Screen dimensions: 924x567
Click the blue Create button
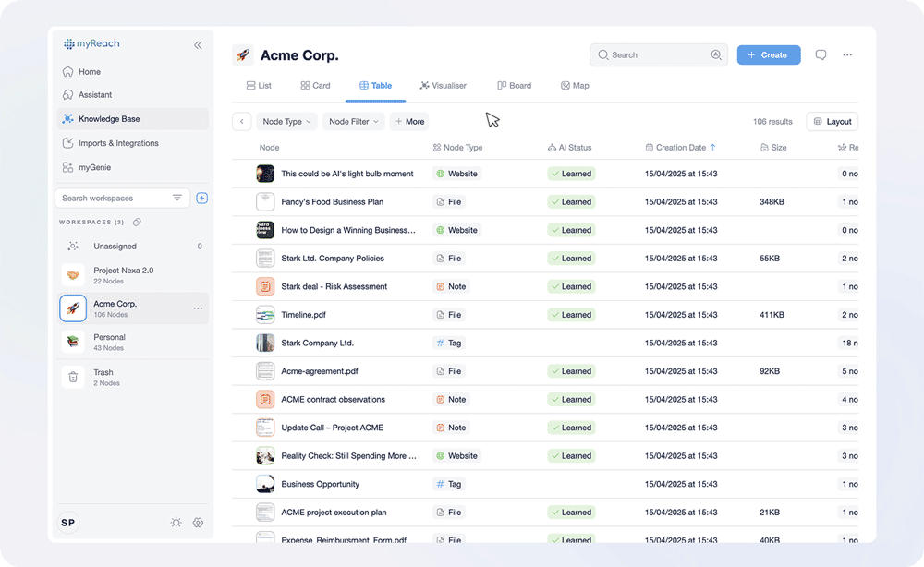click(x=768, y=55)
